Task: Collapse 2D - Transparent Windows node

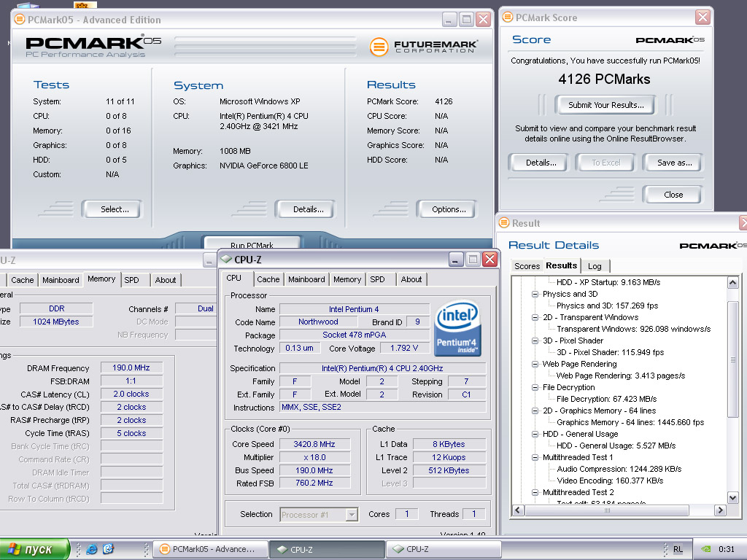Action: 535,318
